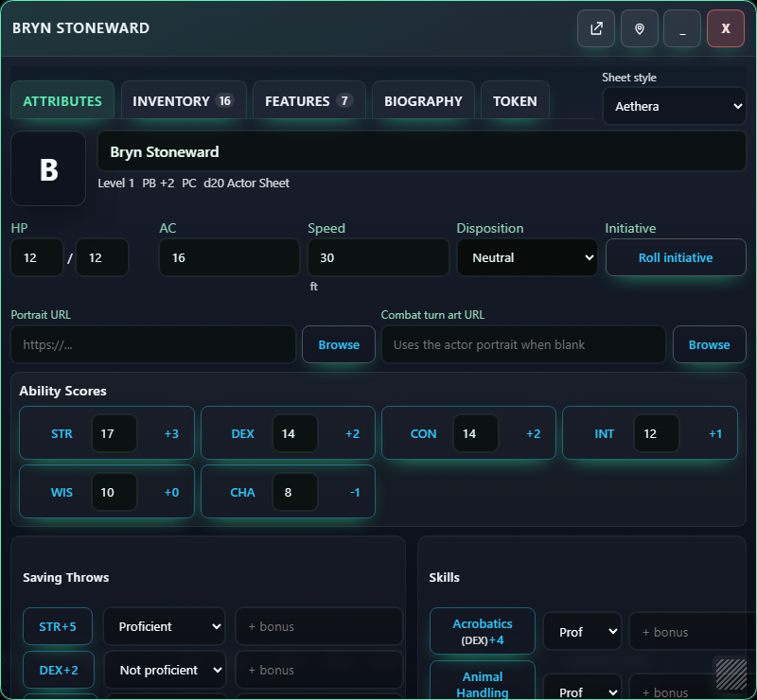Open the DEX save Not proficient dropdown
Viewport: 757px width, 700px height.
click(165, 670)
